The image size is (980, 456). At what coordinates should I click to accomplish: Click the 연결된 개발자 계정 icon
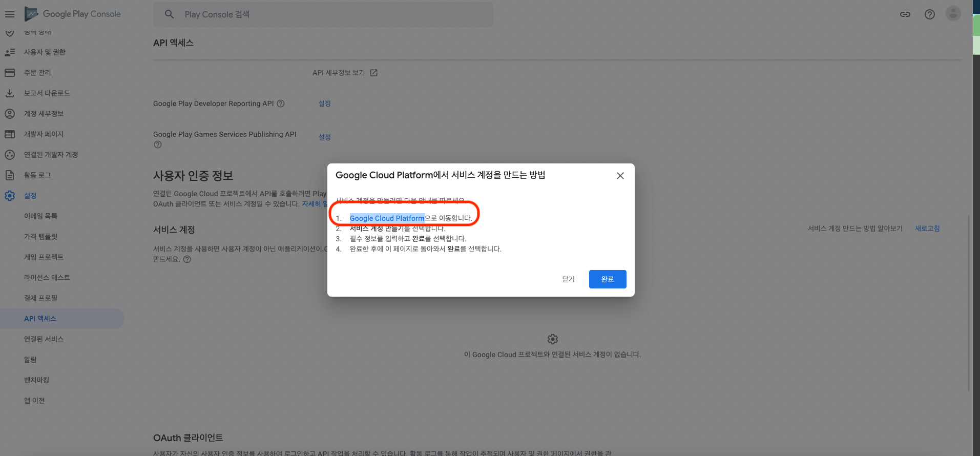pyautogui.click(x=10, y=155)
